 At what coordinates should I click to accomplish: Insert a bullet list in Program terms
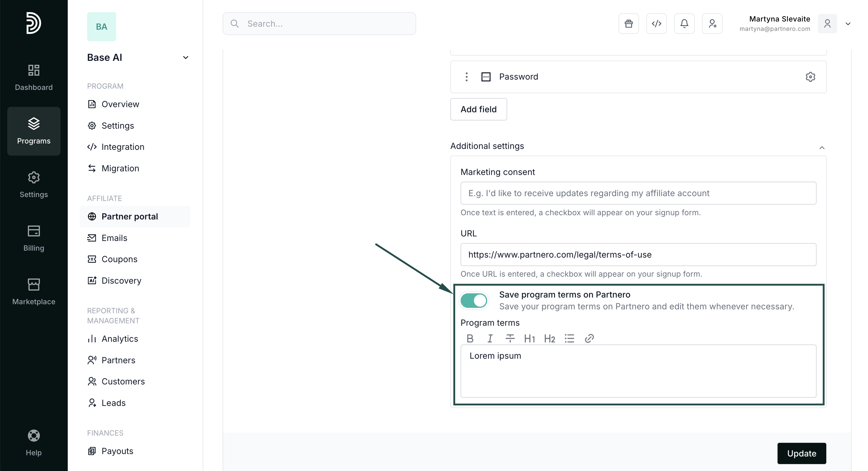pos(569,338)
